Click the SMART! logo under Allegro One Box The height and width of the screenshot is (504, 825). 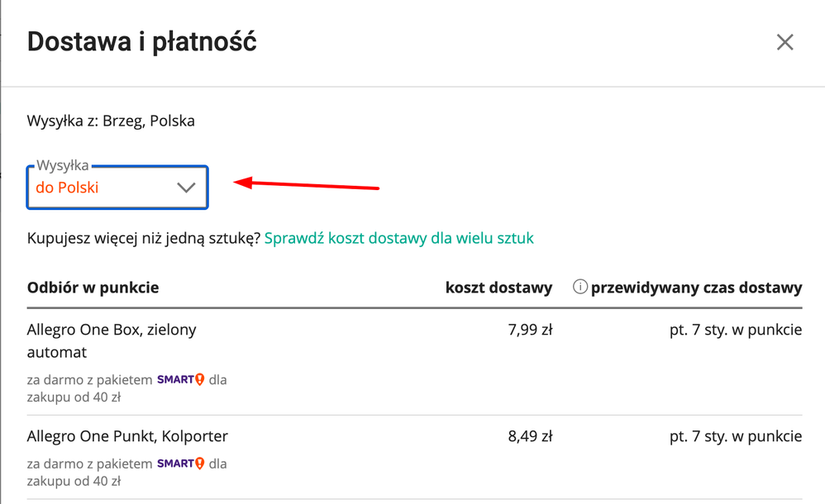click(180, 379)
